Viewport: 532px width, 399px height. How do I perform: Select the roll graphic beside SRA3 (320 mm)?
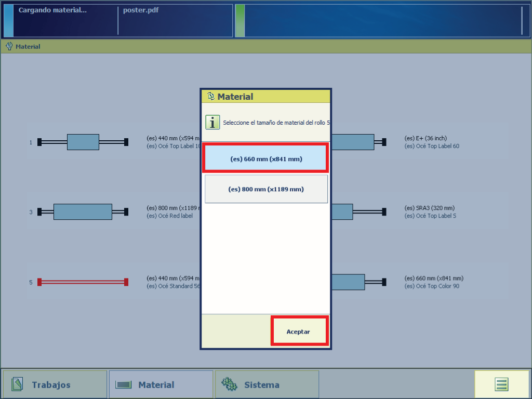pyautogui.click(x=359, y=212)
